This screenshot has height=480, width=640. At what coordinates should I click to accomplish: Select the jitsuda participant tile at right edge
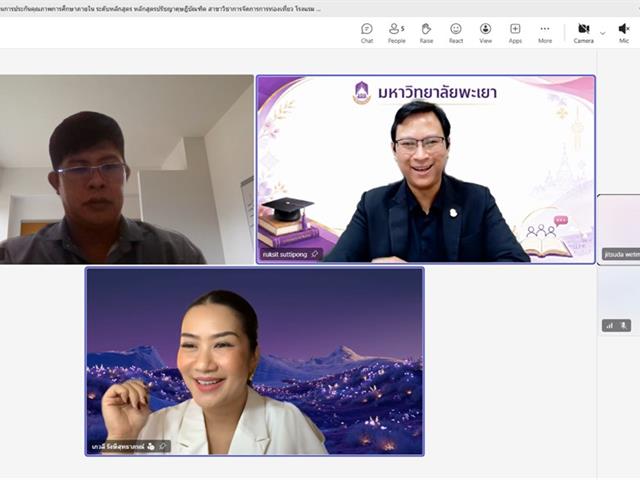[x=619, y=229]
